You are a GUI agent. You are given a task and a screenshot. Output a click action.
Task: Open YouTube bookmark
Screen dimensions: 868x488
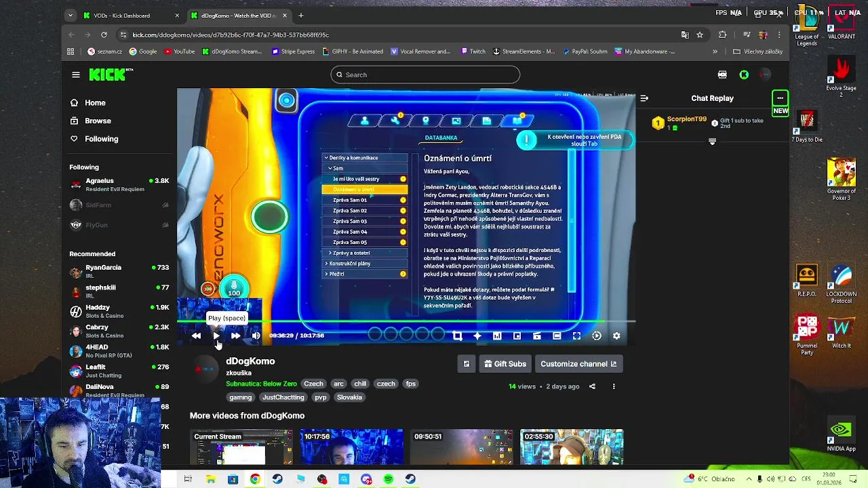[180, 52]
